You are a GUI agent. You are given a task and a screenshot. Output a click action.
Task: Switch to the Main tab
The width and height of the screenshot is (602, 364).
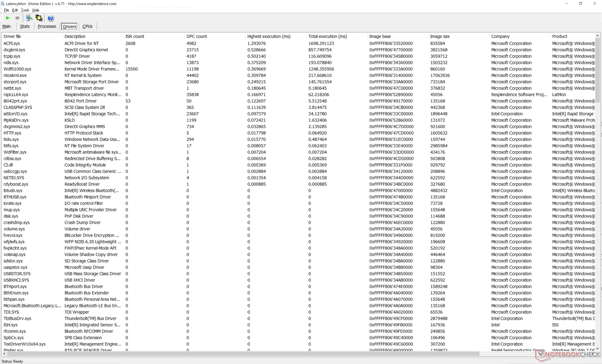click(7, 26)
